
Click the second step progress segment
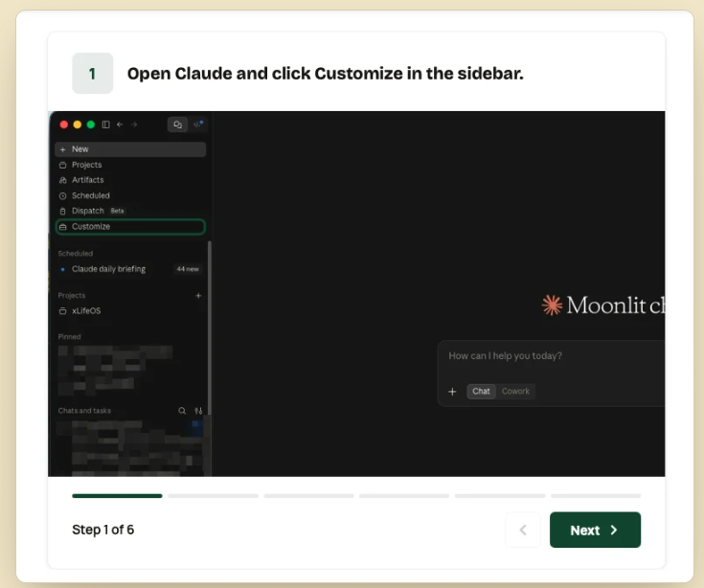pyautogui.click(x=213, y=496)
